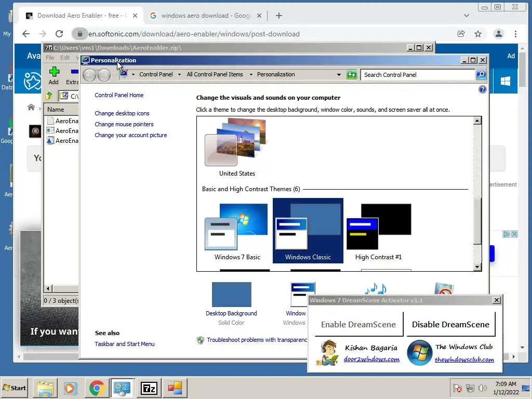This screenshot has width=532, height=399.
Task: Click the volume speaker tray icon
Action: click(482, 388)
